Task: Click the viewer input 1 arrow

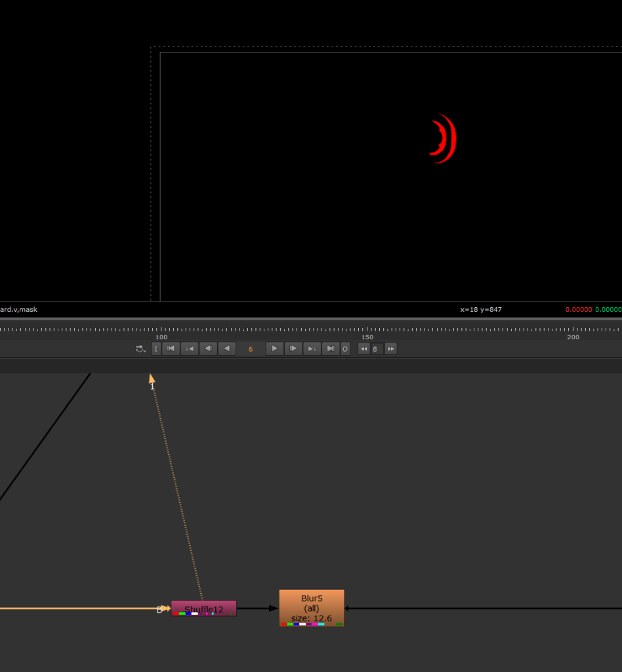Action: [152, 379]
